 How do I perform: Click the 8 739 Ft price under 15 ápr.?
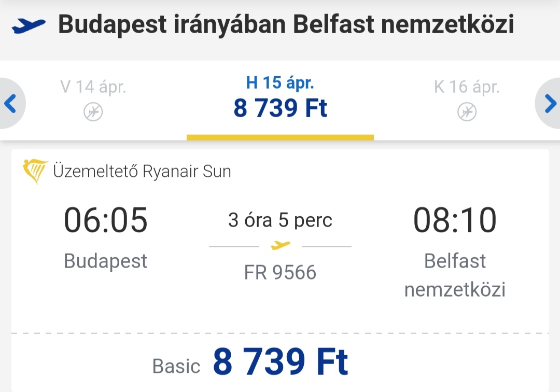point(281,108)
